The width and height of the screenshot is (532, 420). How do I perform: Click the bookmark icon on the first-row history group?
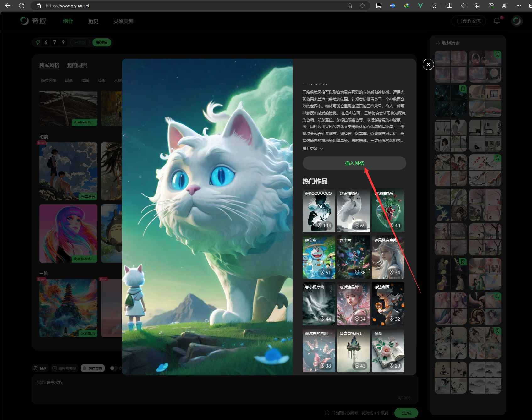click(x=497, y=54)
